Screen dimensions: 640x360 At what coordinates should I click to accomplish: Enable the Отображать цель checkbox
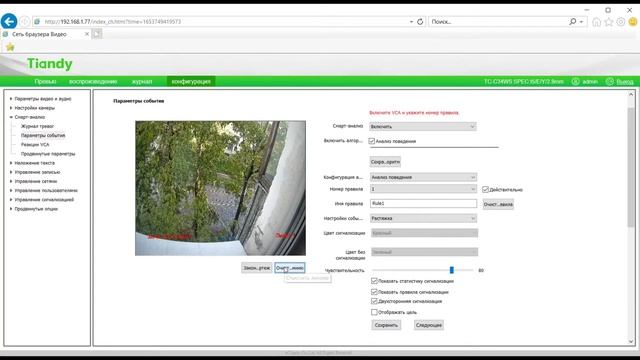click(x=374, y=312)
